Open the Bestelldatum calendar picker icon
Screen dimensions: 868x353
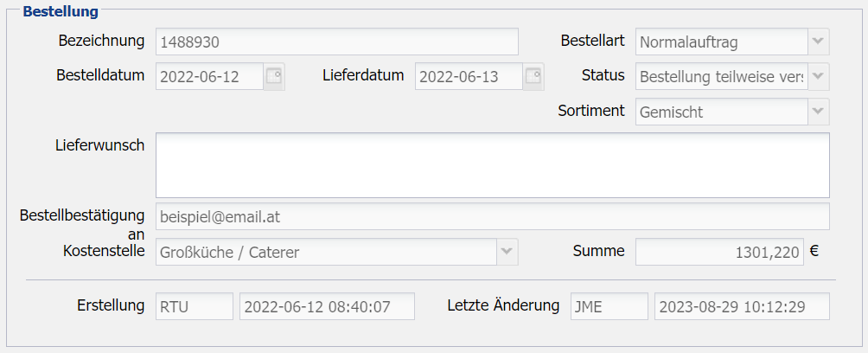(274, 76)
